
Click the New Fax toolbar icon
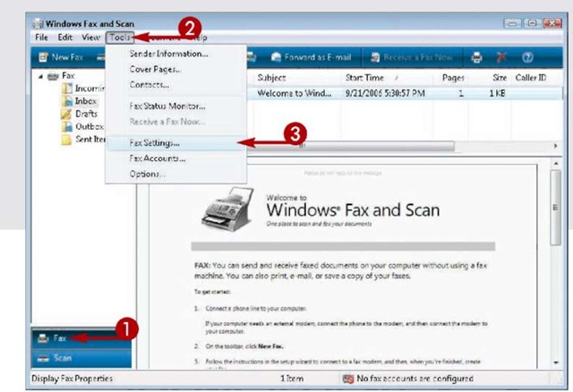(44, 57)
